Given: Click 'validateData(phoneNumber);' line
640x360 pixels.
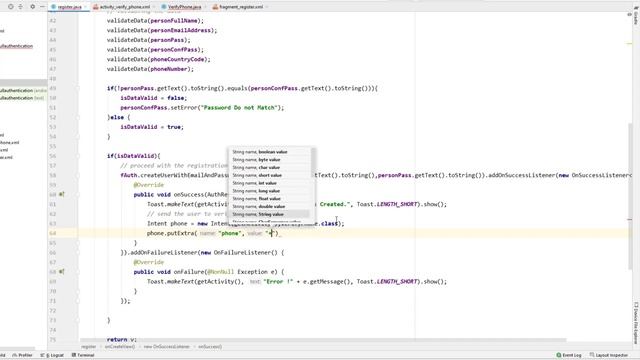Looking at the screenshot, I should (150, 69).
